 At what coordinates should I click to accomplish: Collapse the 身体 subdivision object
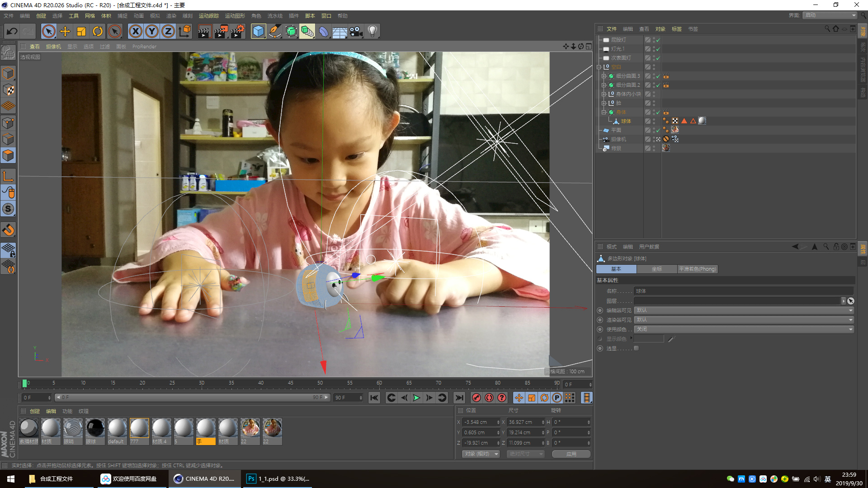tap(604, 112)
